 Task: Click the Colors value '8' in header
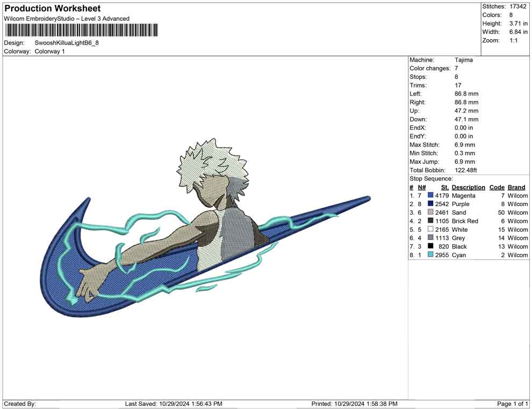pos(511,15)
